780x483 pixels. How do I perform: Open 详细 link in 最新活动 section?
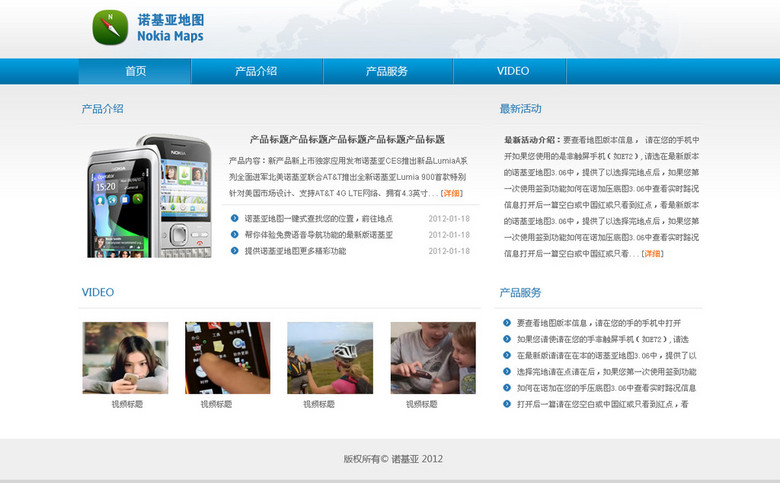coord(652,254)
